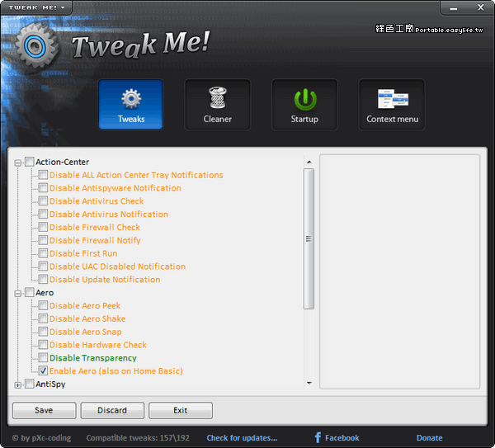Viewport: 495px width, 448px height.
Task: Check Disable Aero Snap box
Action: (43, 332)
